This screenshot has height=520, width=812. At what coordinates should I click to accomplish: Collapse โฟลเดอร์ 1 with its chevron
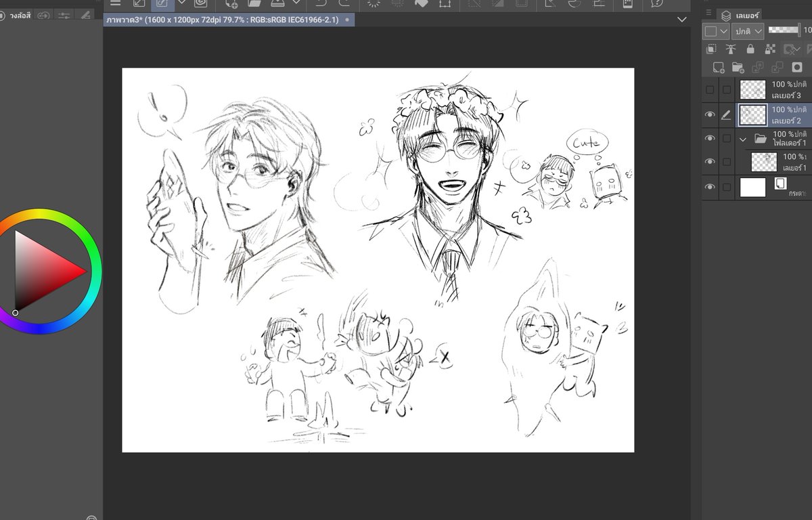pos(743,139)
